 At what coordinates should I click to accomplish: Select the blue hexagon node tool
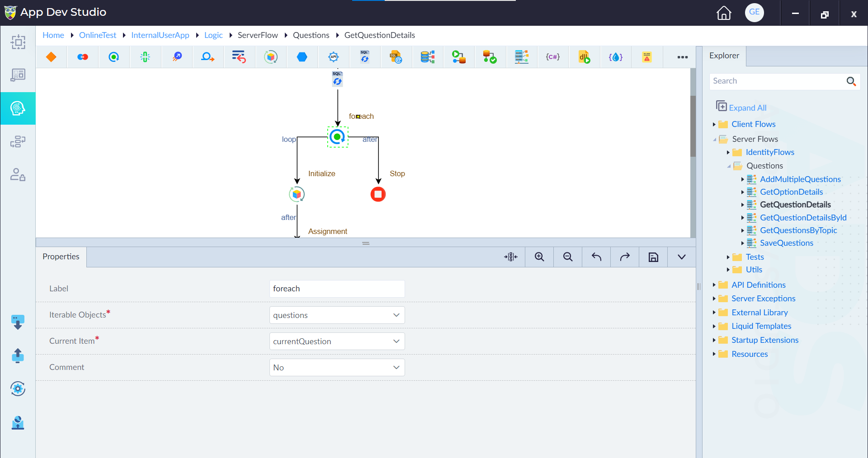pos(302,57)
